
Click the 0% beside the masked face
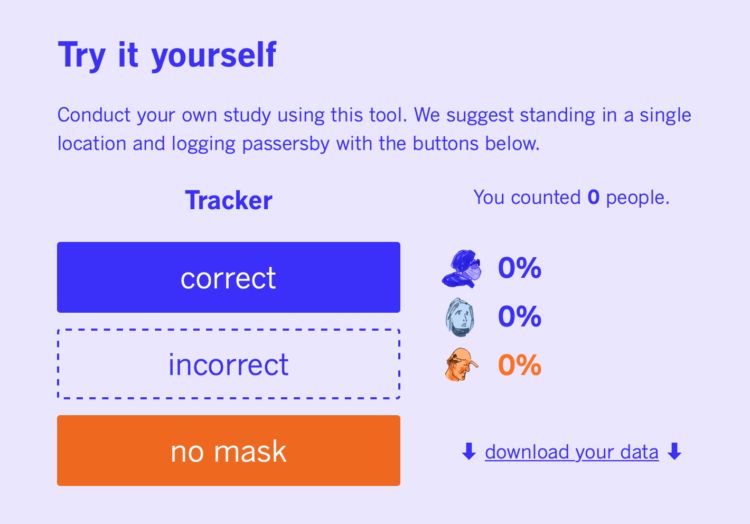519,268
